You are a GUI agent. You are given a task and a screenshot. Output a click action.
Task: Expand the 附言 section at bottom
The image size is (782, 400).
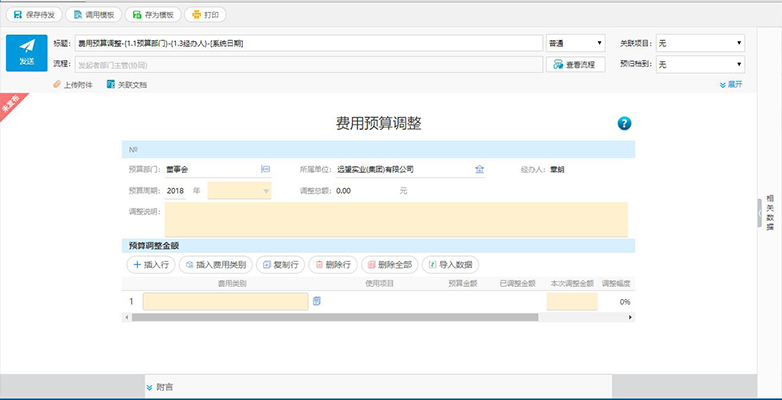(x=160, y=387)
